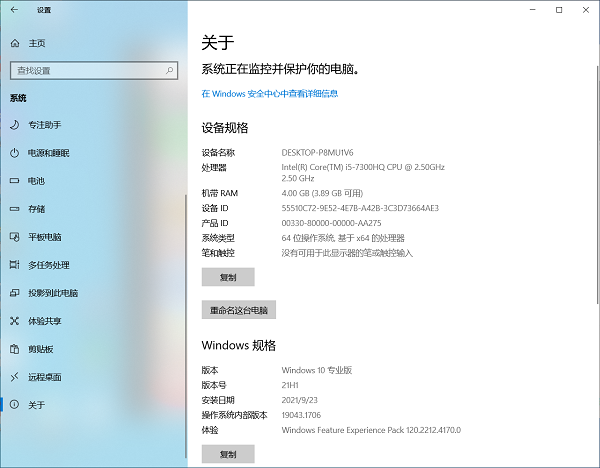Viewport: 600px width, 468px height.
Task: Click the Home (主页) icon
Action: [x=15, y=44]
